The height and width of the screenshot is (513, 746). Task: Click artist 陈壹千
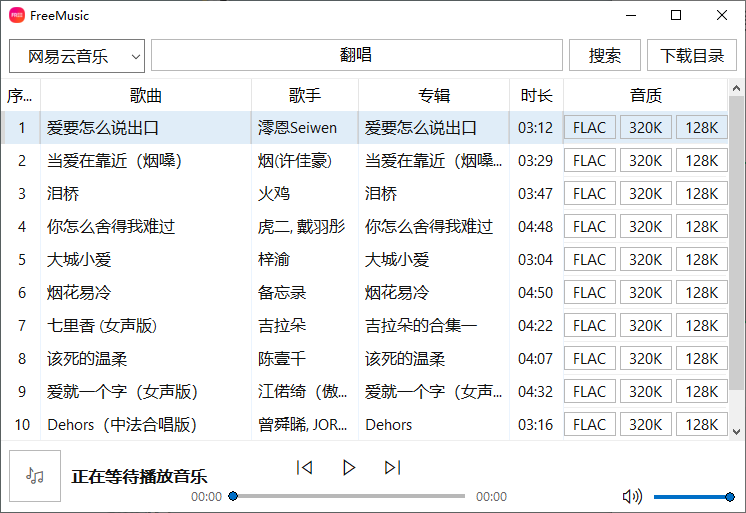click(282, 358)
